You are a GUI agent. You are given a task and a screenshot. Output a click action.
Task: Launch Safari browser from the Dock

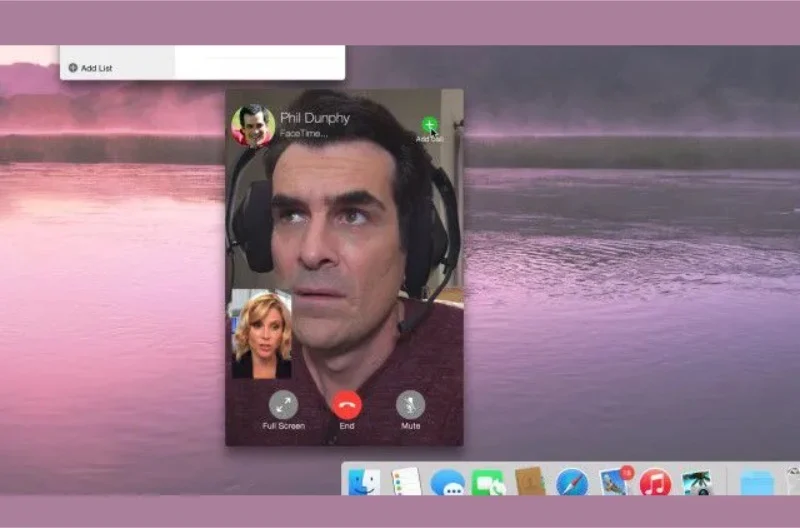pyautogui.click(x=572, y=483)
